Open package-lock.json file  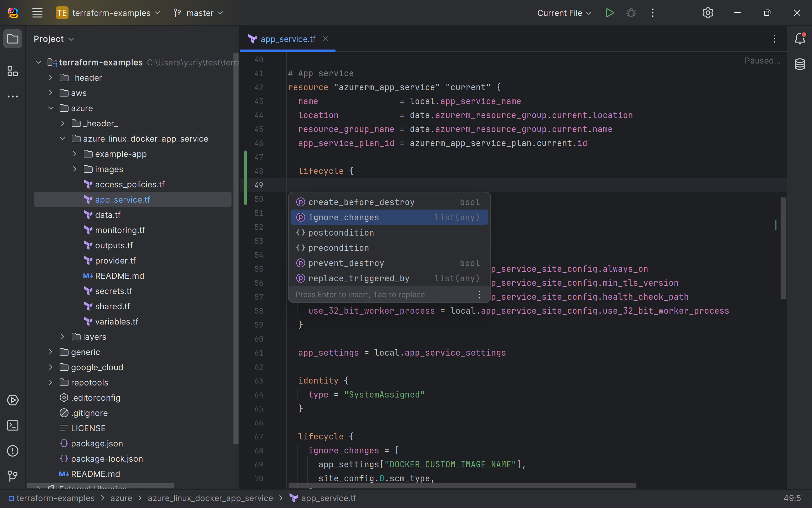click(x=107, y=458)
